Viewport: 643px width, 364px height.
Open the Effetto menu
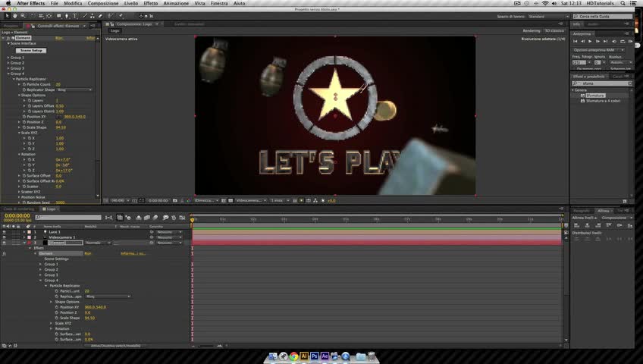150,3
